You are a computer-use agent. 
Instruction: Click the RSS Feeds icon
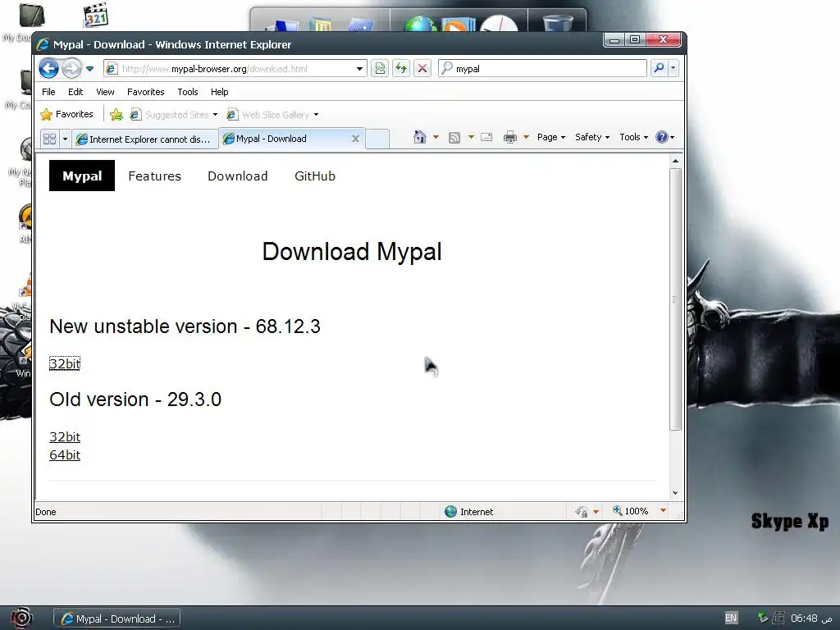454,137
